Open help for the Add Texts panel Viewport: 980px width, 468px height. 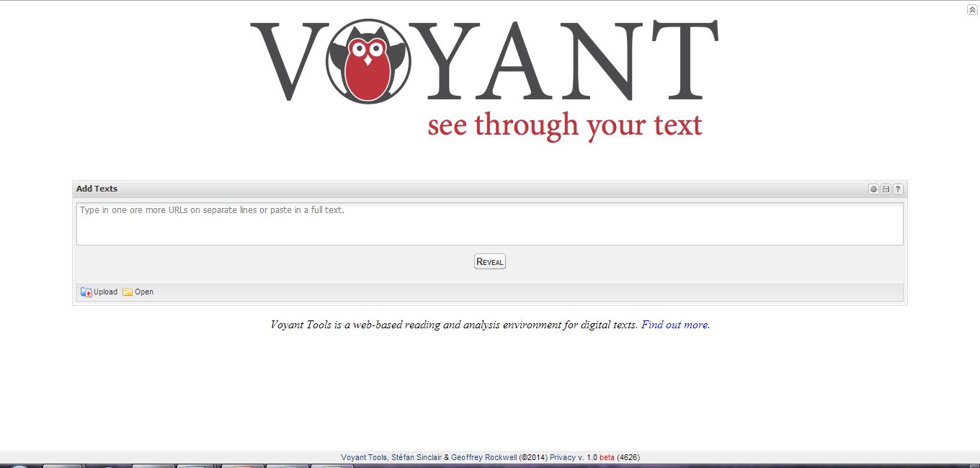[898, 189]
